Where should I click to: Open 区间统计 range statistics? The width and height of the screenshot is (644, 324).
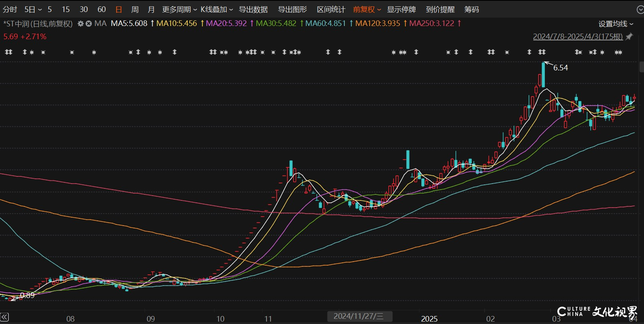(331, 9)
